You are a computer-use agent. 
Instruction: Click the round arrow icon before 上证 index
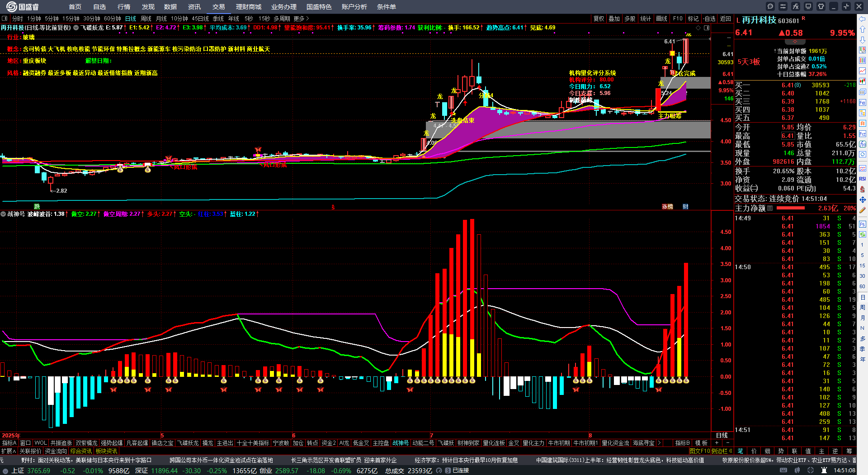(5, 470)
